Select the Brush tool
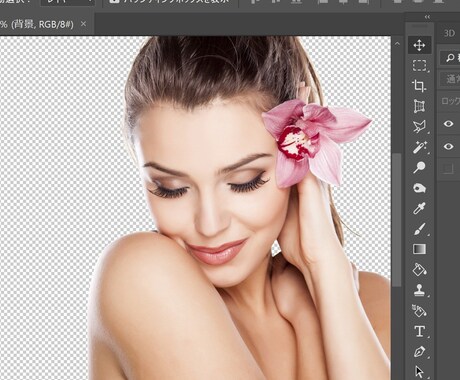 pos(419,229)
